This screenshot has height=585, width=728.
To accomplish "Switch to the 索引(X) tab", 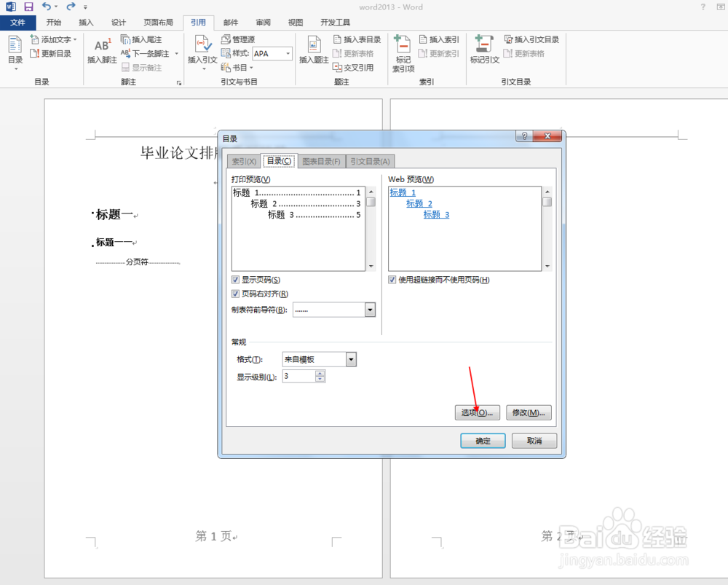I will 243,160.
